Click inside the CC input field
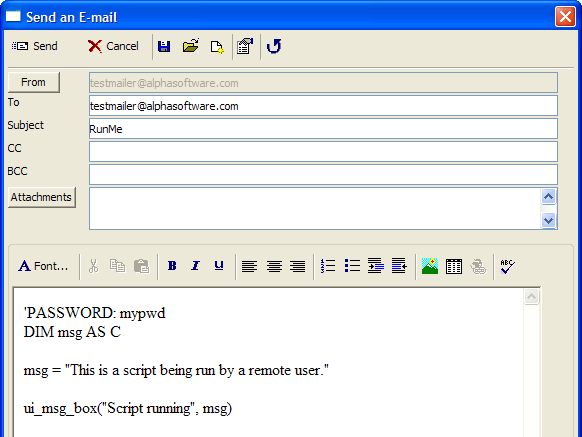 [x=323, y=151]
